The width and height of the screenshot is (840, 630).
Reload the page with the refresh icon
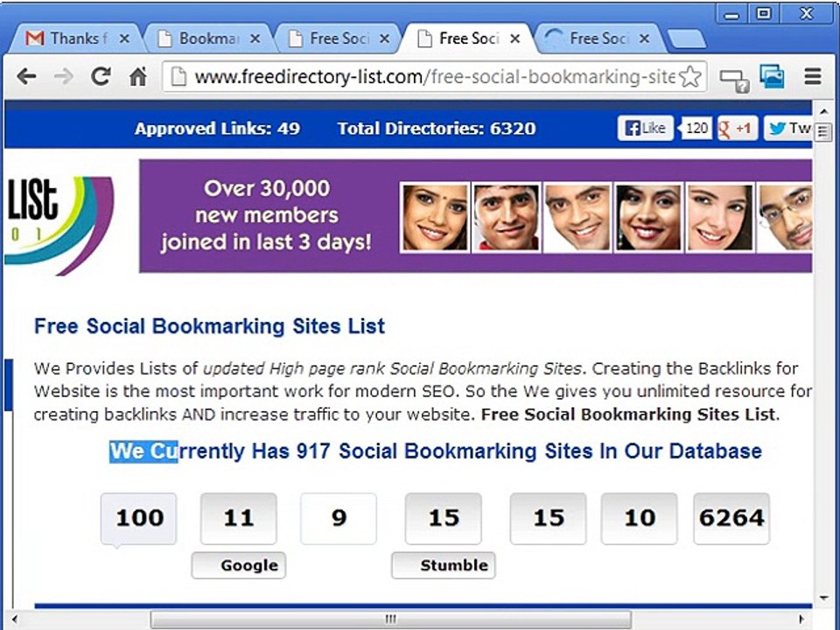click(x=100, y=77)
